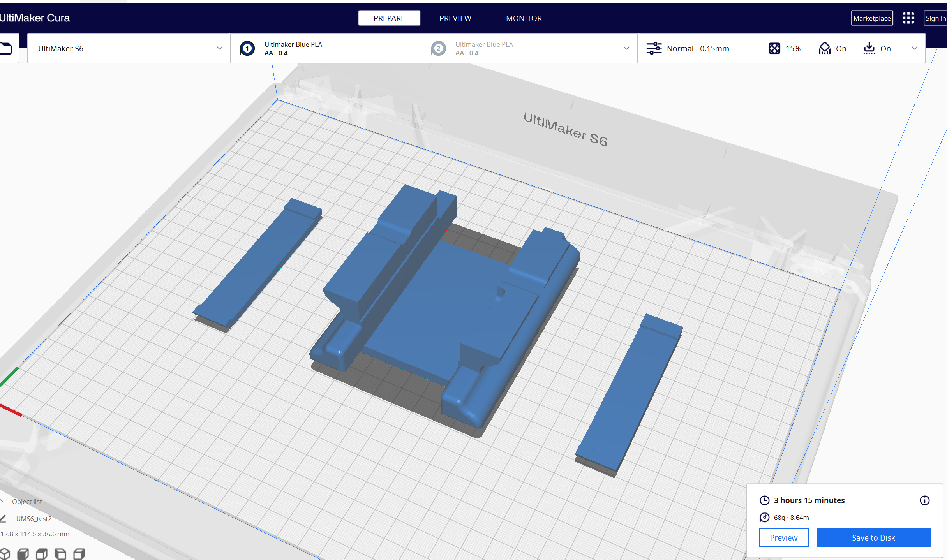Select the front view cube icon
The width and height of the screenshot is (947, 560).
(x=23, y=554)
